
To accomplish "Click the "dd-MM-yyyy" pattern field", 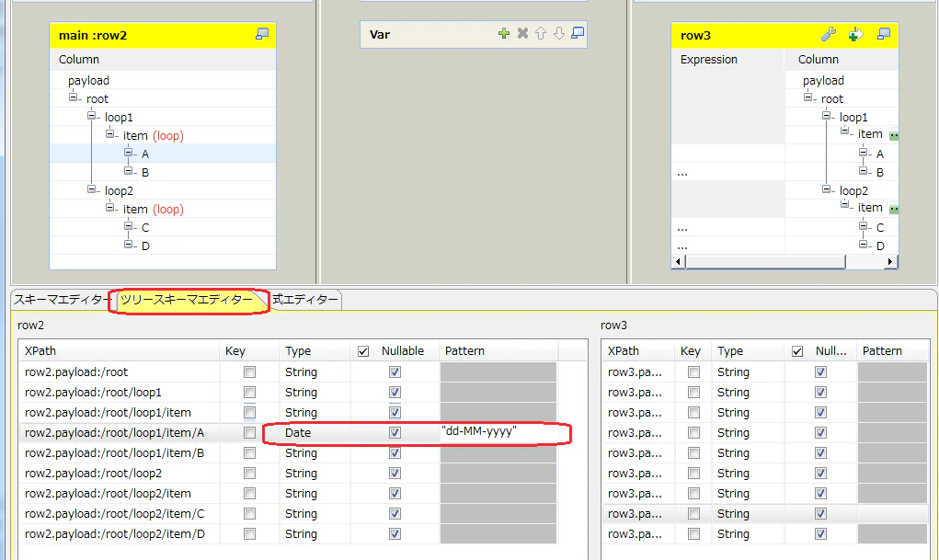I will pyautogui.click(x=498, y=432).
